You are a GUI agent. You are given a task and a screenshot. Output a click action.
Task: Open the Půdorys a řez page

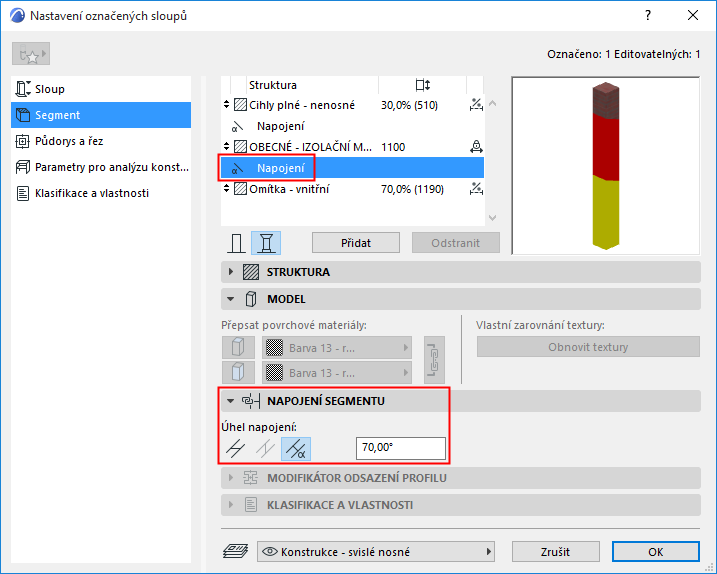pyautogui.click(x=101, y=141)
